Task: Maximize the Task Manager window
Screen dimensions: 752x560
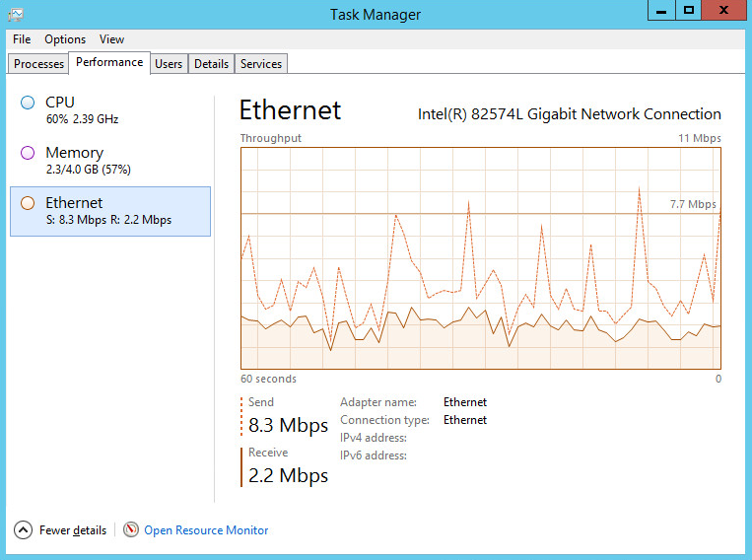Action: (690, 10)
